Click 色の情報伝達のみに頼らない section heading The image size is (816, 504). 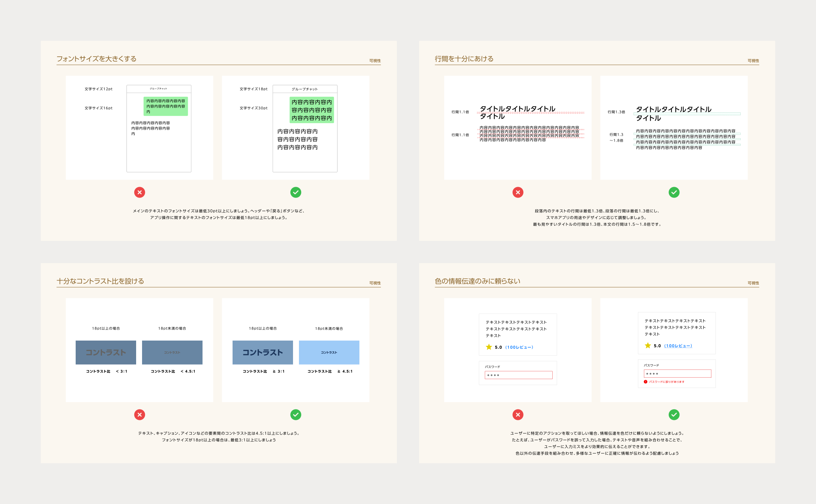(x=477, y=281)
